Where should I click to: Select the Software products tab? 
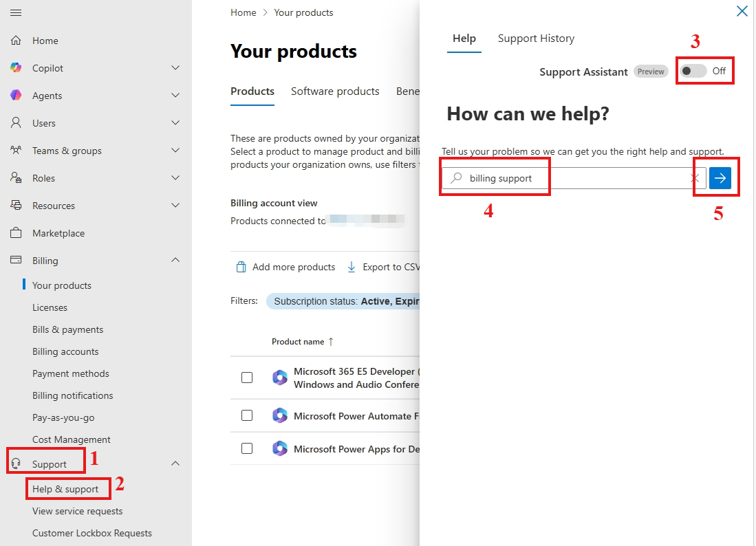pos(335,91)
